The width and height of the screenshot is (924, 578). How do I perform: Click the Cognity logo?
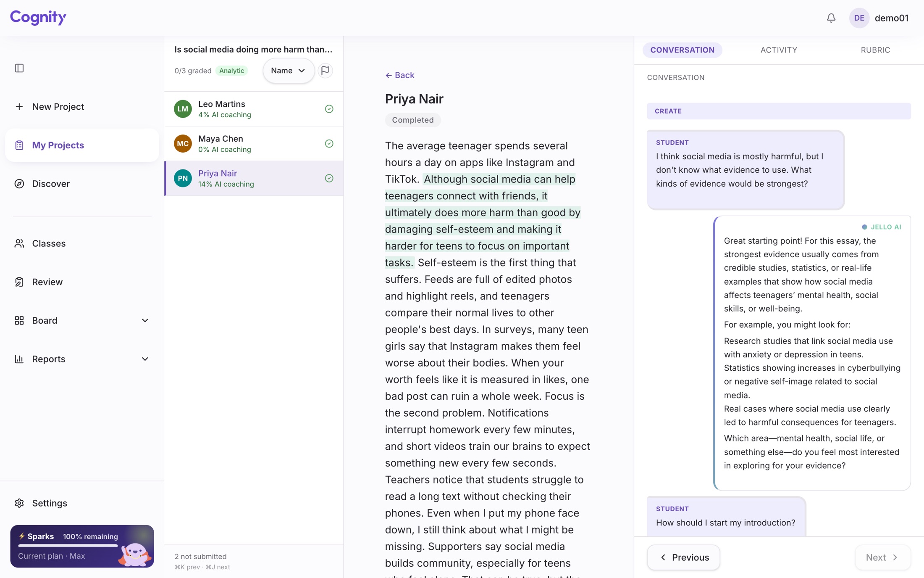(x=38, y=17)
